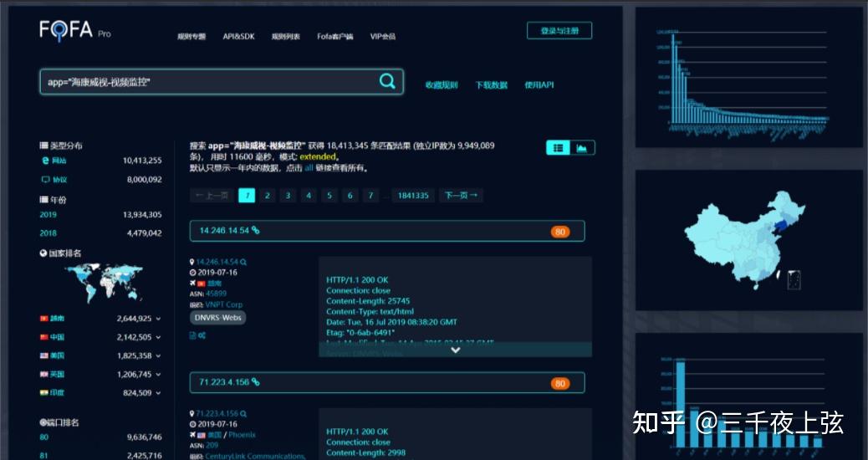Go to results page 7
Image resolution: width=868 pixels, height=460 pixels.
[371, 196]
